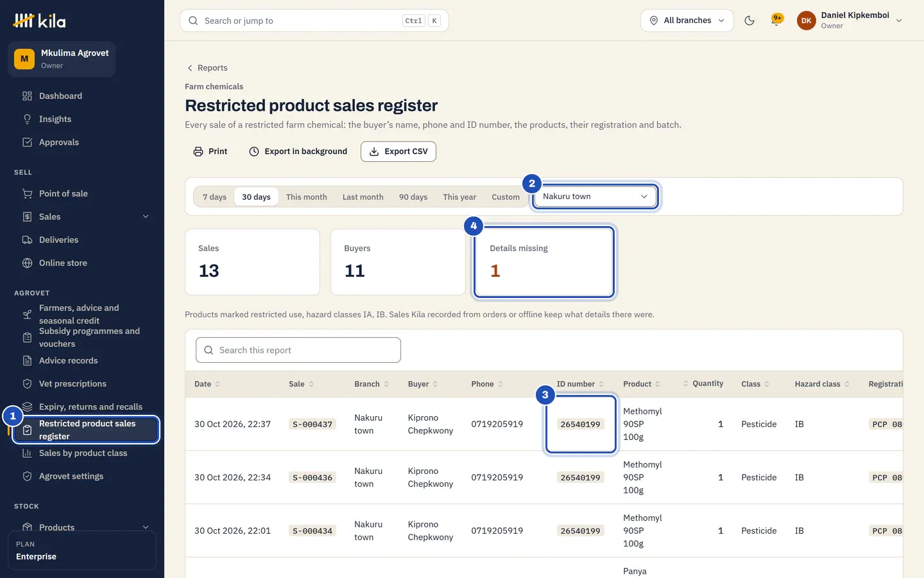
Task: Click sale number S-000434
Action: click(x=312, y=531)
